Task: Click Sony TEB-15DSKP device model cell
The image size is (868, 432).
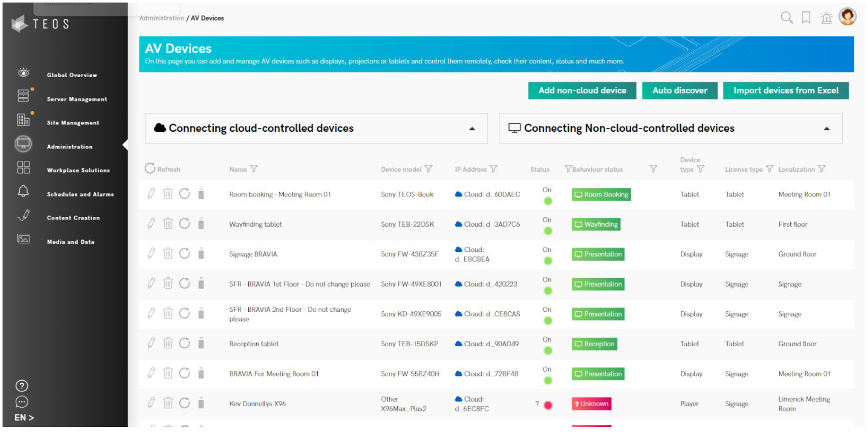Action: point(409,344)
